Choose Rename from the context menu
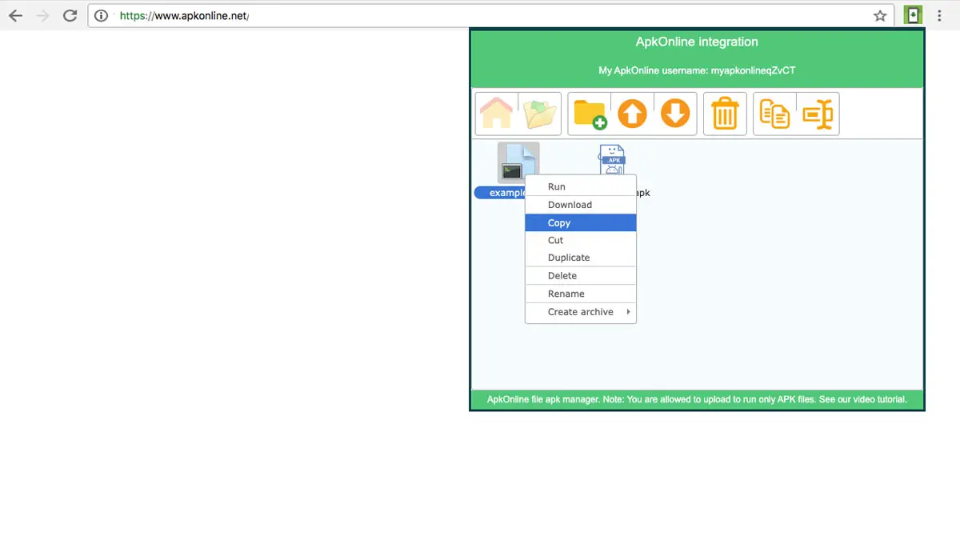Viewport: 960px width, 560px height. [x=566, y=294]
